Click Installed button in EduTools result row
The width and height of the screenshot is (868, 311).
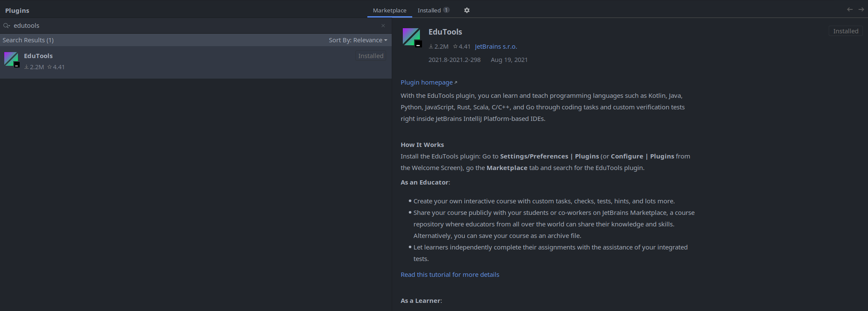click(371, 56)
